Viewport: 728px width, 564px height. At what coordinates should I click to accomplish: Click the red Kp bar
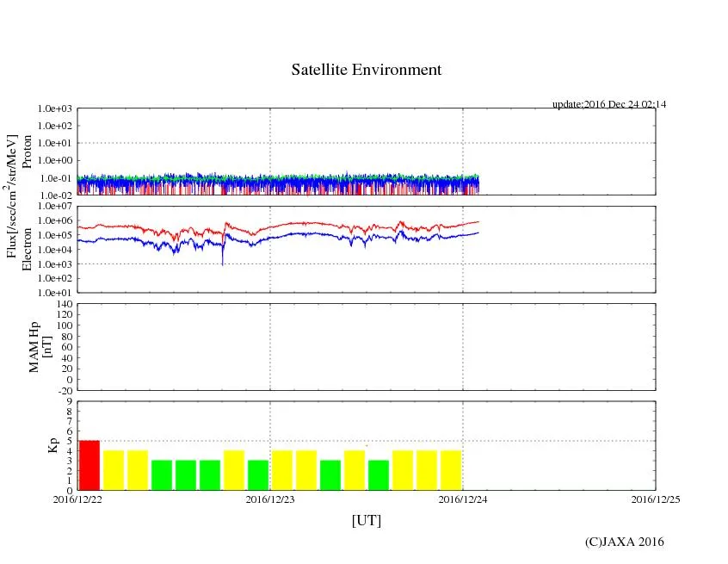pyautogui.click(x=89, y=465)
